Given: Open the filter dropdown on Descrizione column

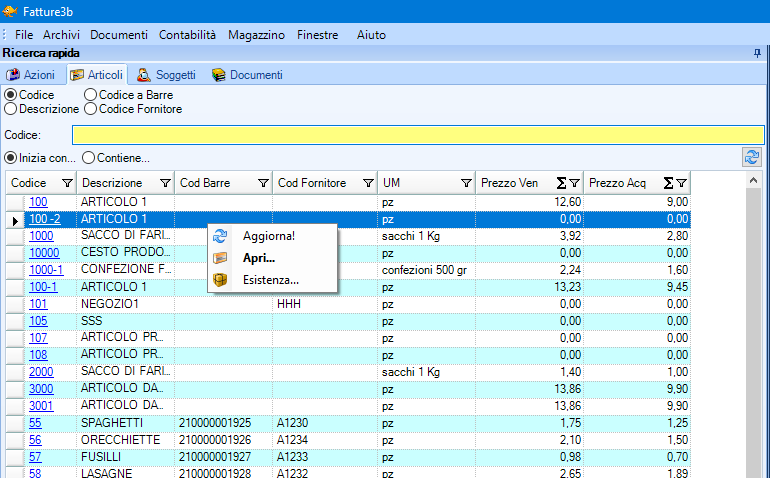Looking at the screenshot, I should [x=163, y=183].
